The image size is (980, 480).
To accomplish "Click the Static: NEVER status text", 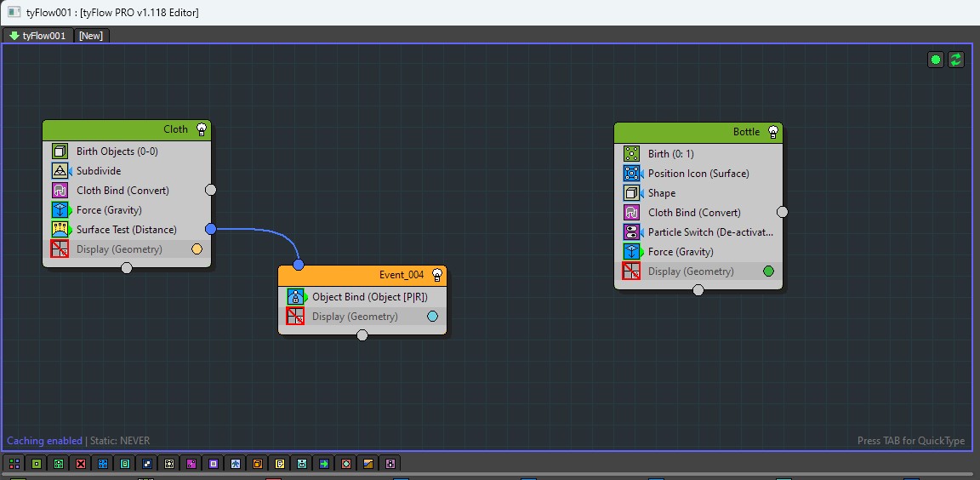I will (120, 441).
